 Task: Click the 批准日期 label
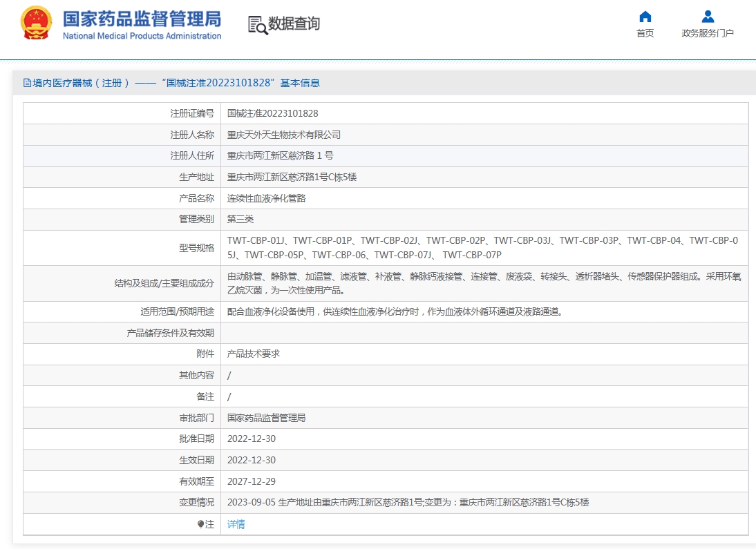point(196,439)
